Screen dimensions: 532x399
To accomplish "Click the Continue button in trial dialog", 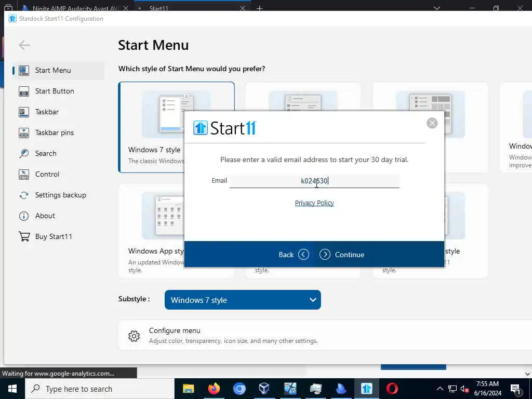I will 342,255.
